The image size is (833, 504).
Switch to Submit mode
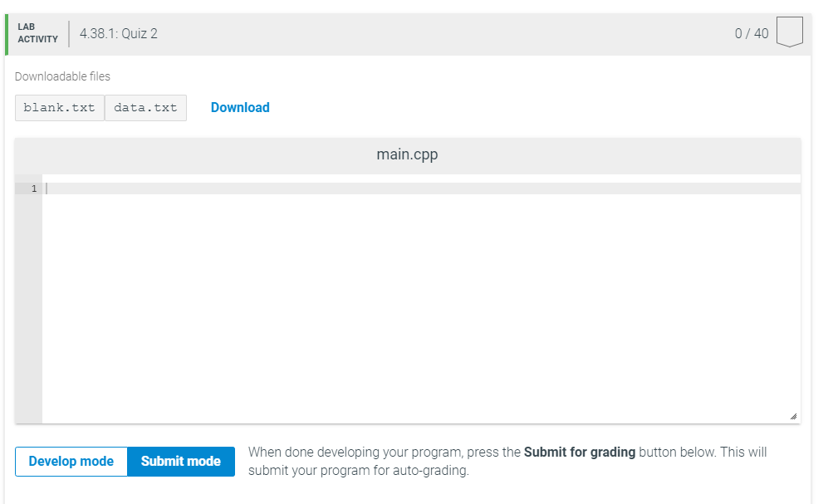[180, 461]
